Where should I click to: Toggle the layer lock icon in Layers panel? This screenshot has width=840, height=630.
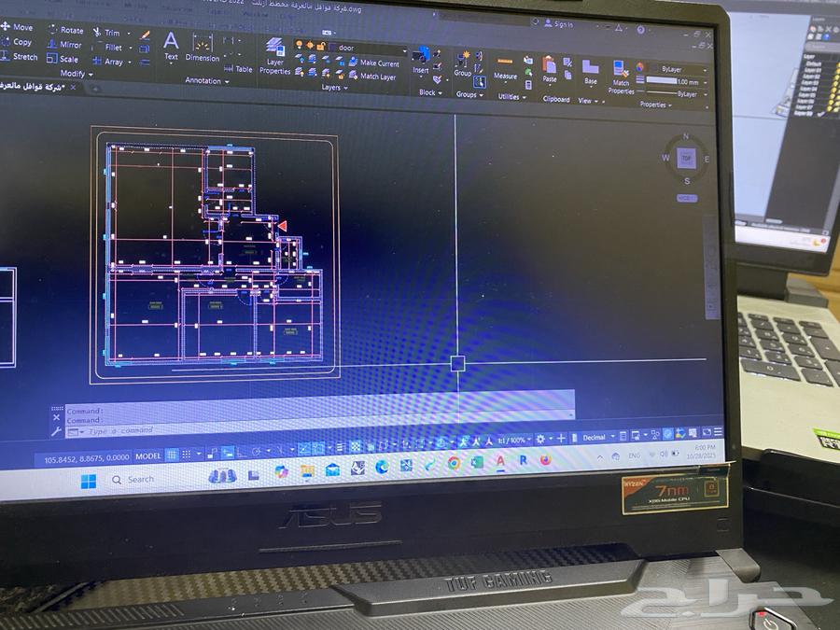pos(320,46)
